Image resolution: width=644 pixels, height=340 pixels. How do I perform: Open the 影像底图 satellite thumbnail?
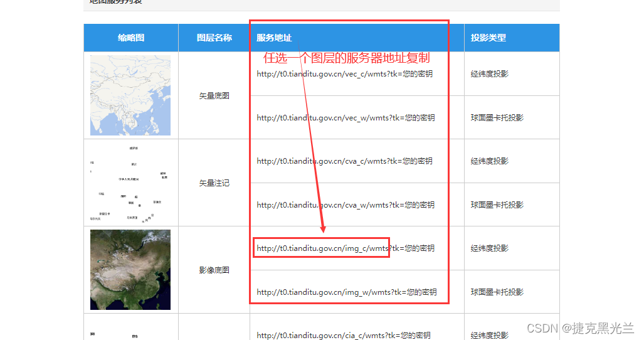[x=130, y=270]
